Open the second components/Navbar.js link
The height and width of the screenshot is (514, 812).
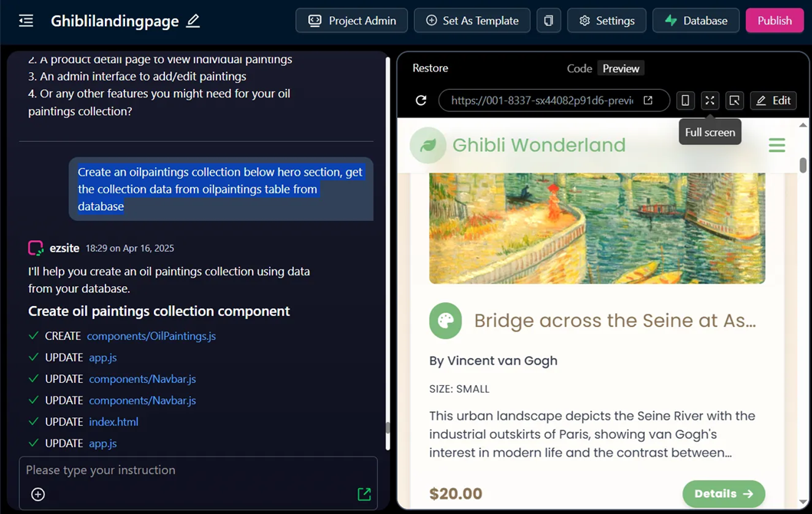coord(143,400)
